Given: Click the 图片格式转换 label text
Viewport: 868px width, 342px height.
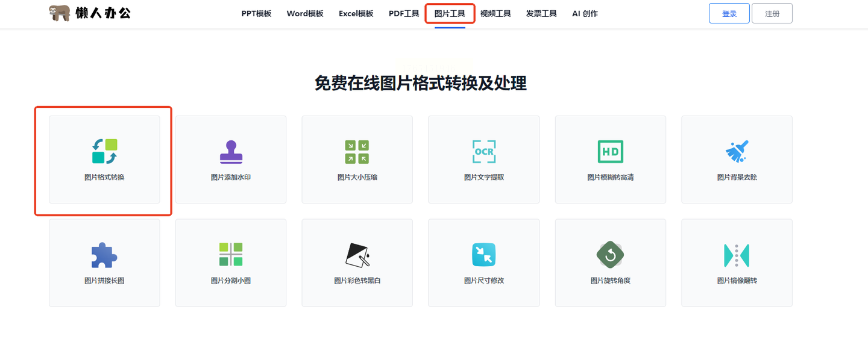Looking at the screenshot, I should [104, 178].
